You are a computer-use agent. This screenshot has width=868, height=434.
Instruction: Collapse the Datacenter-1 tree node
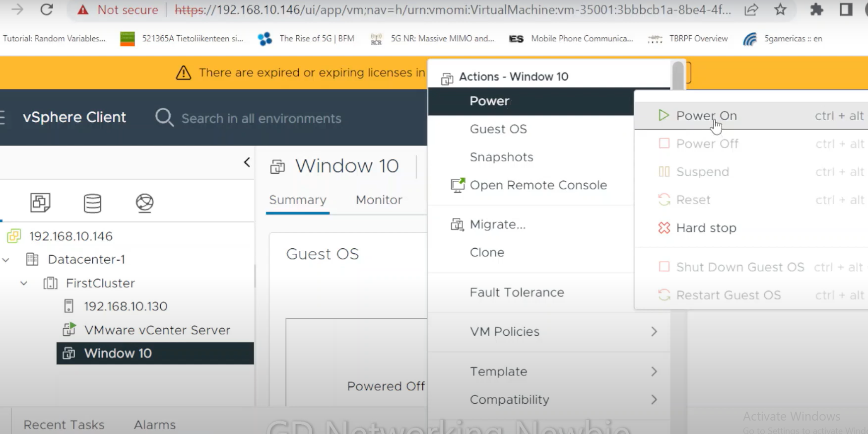coord(6,259)
